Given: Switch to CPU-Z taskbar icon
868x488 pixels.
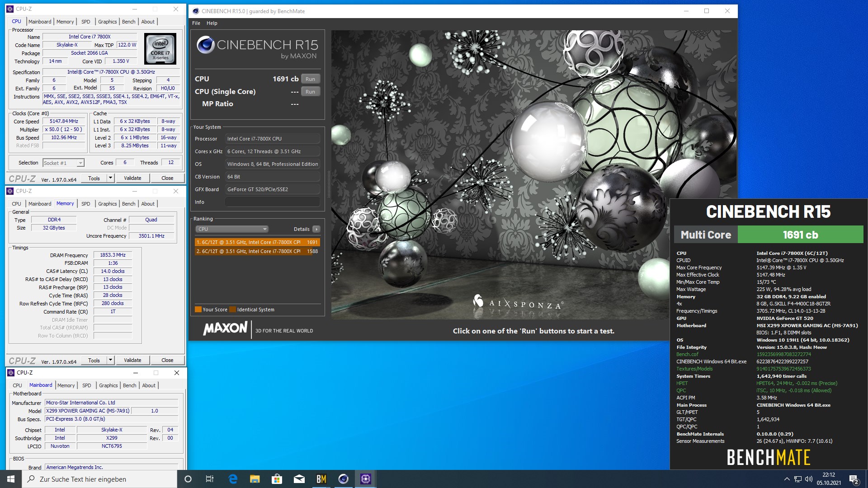Looking at the screenshot, I should click(365, 479).
